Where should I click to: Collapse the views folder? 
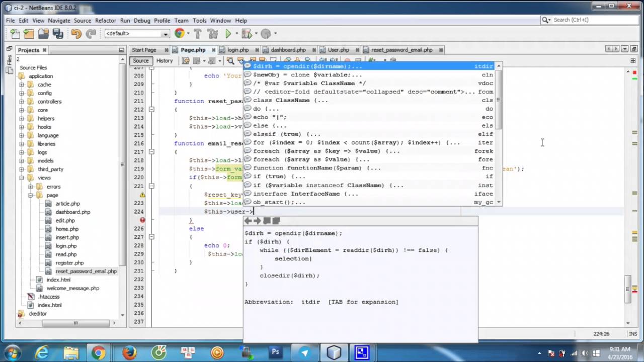pos(22,178)
